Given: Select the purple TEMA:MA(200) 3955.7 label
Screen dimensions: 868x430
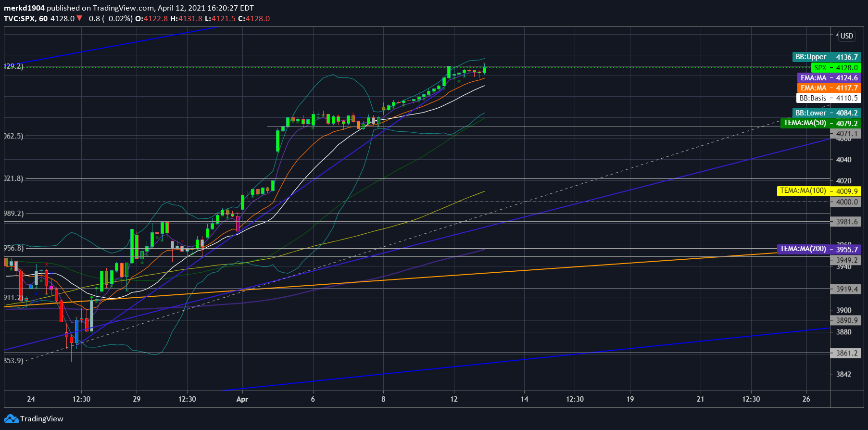Looking at the screenshot, I should [819, 249].
